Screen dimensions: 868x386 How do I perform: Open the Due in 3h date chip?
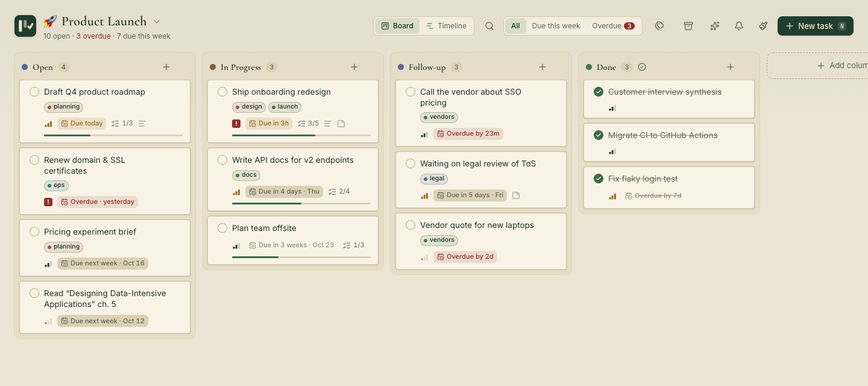[269, 124]
